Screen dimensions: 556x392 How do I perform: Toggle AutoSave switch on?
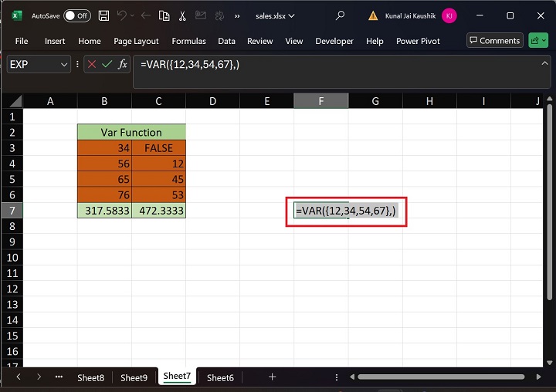click(77, 15)
